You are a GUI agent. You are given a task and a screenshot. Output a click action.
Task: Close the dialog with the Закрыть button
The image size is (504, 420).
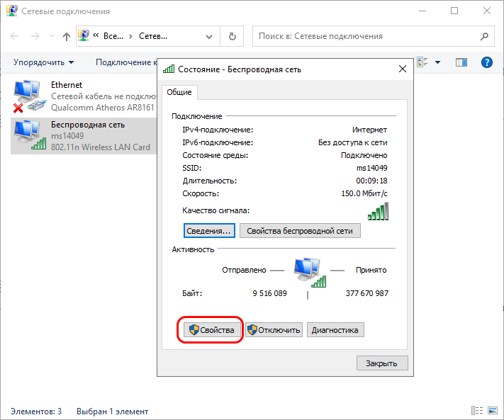coord(382,363)
